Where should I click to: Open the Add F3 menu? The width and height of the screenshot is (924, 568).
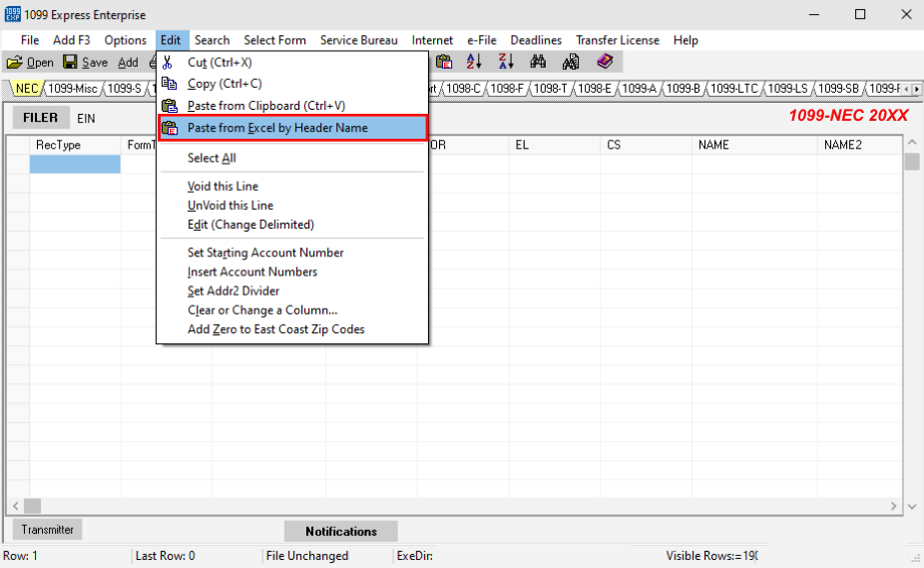tap(71, 40)
